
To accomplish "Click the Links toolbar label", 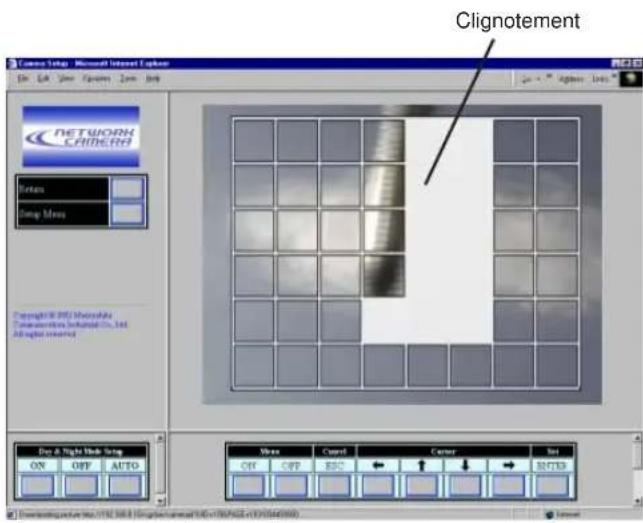I will [x=600, y=78].
